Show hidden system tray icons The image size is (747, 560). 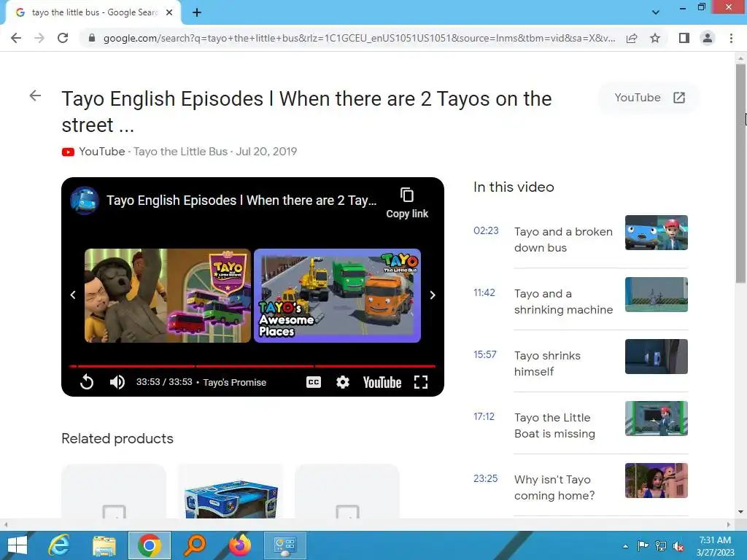625,546
